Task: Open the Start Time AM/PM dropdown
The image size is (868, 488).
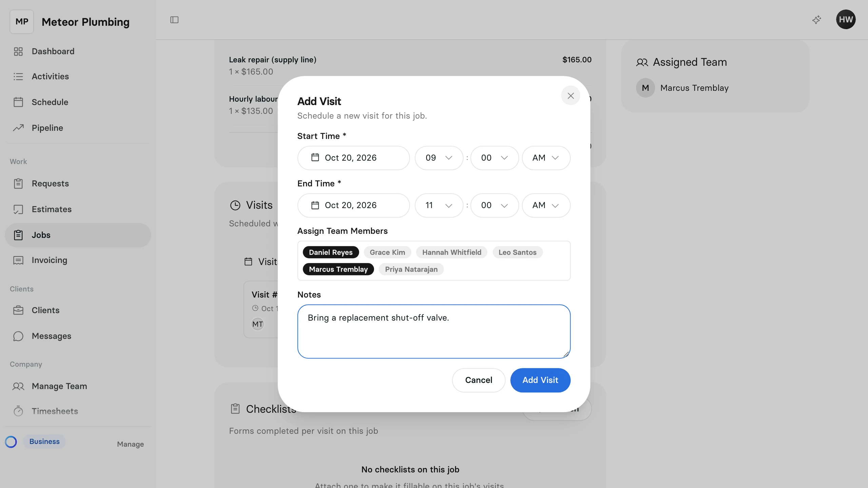Action: pos(546,158)
